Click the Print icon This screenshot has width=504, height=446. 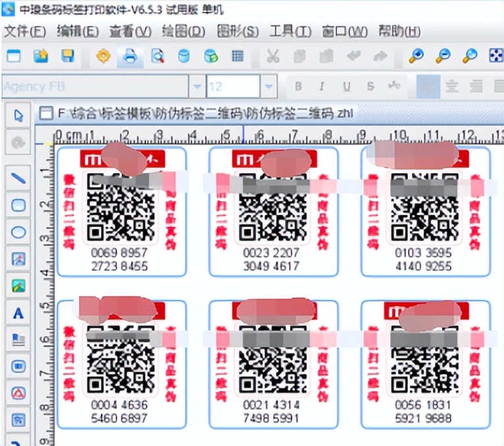coord(130,56)
